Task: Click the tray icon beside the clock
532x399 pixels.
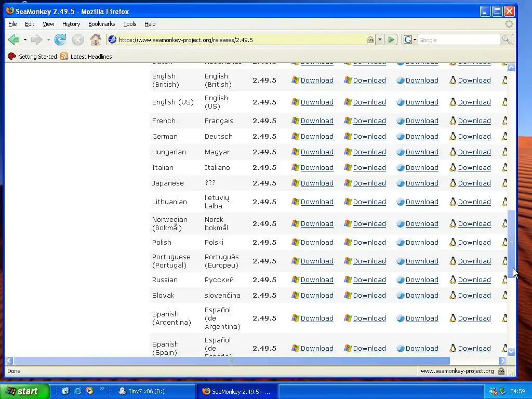Action: (x=502, y=391)
